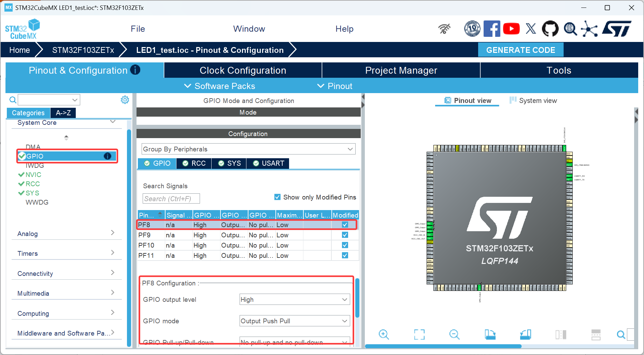
Task: Click the GENERATE CODE button
Action: coord(520,50)
